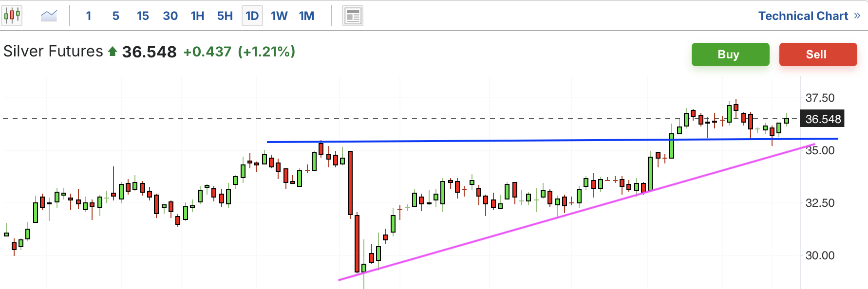Click the green up arrow beside Silver Futures
The image size is (868, 289).
tap(113, 51)
